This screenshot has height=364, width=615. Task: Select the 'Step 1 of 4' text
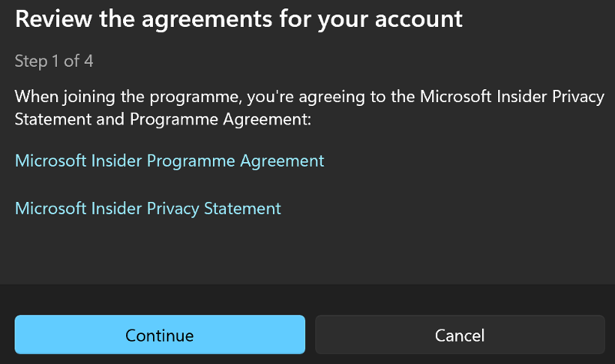(x=54, y=61)
